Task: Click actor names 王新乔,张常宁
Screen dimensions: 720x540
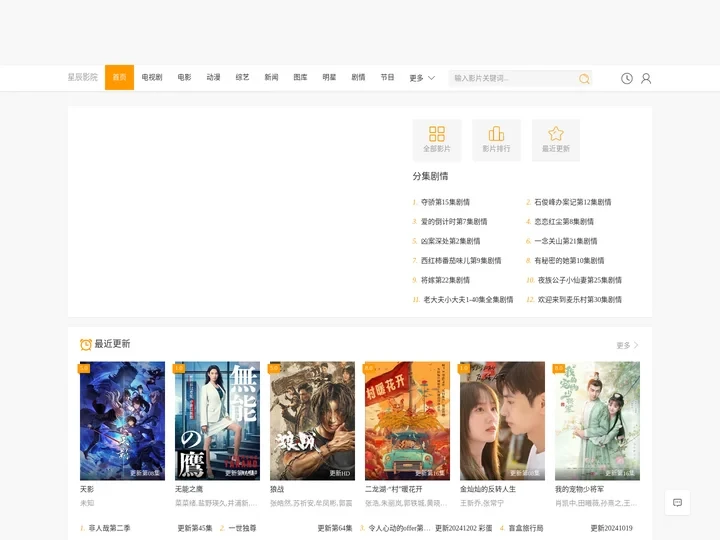Action: 482,503
